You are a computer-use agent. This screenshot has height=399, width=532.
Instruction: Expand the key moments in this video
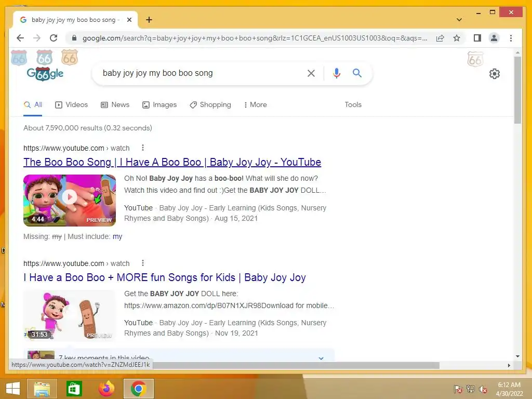321,358
